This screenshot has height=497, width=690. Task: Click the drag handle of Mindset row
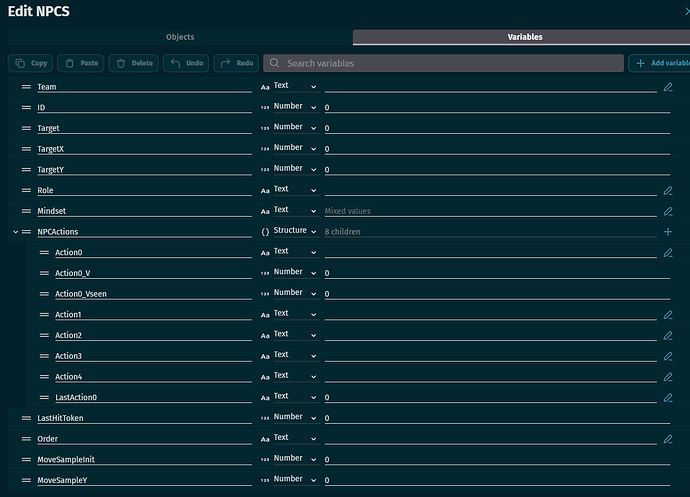click(26, 211)
